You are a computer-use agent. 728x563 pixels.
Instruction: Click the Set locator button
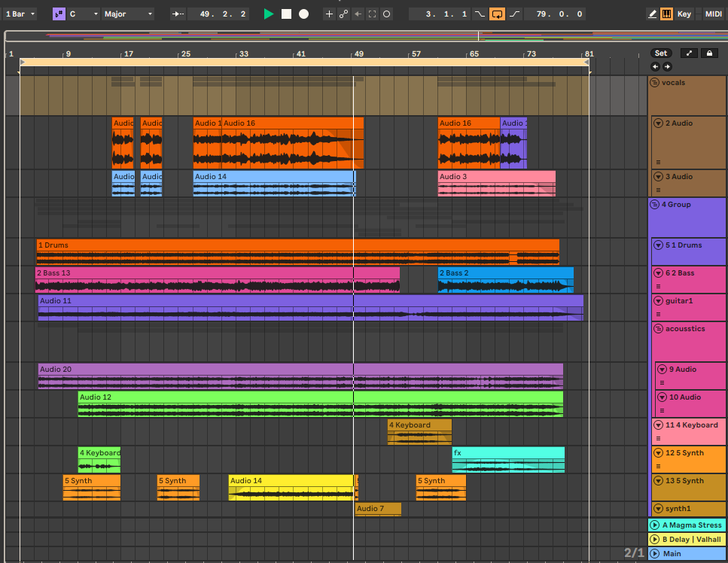click(660, 53)
